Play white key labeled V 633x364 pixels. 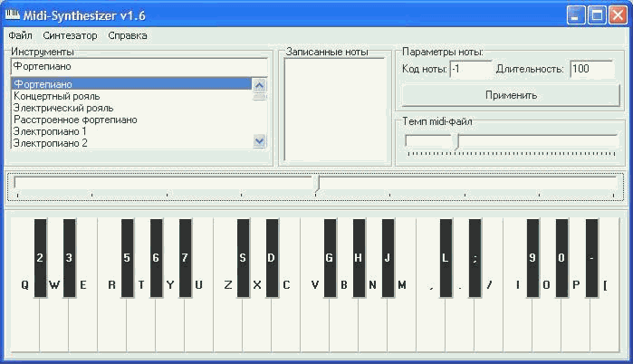click(314, 323)
